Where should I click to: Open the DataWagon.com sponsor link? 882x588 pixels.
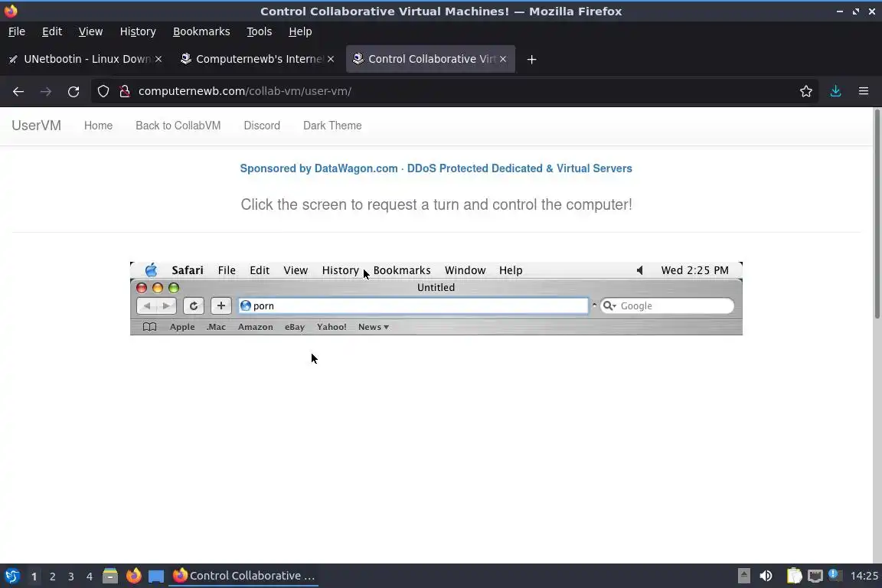(436, 168)
